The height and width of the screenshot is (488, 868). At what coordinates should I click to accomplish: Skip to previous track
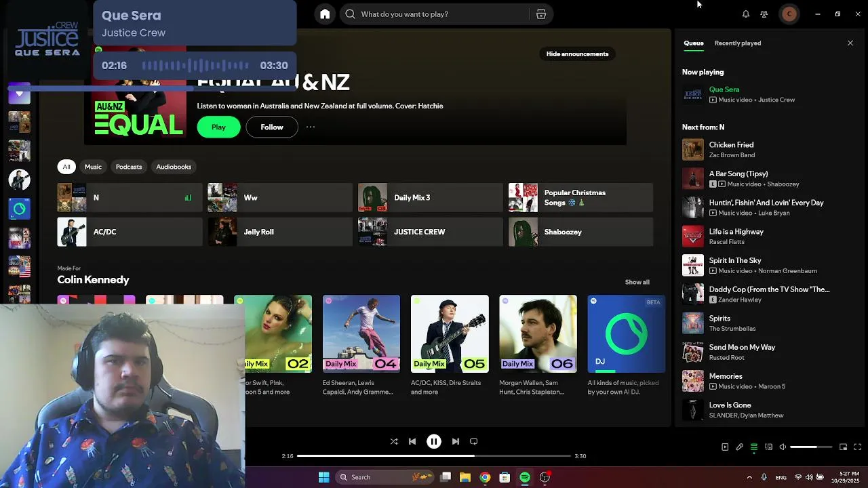tap(412, 441)
